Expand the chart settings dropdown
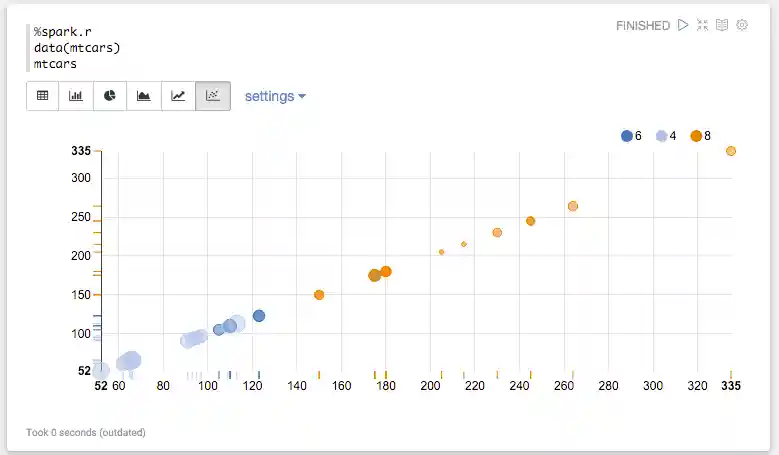Image resolution: width=779 pixels, height=455 pixels. pos(275,96)
